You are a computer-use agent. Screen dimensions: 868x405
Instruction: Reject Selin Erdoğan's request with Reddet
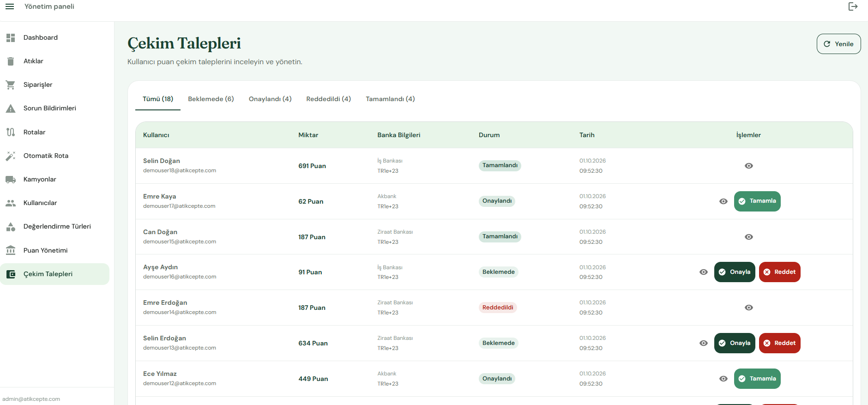(x=780, y=343)
